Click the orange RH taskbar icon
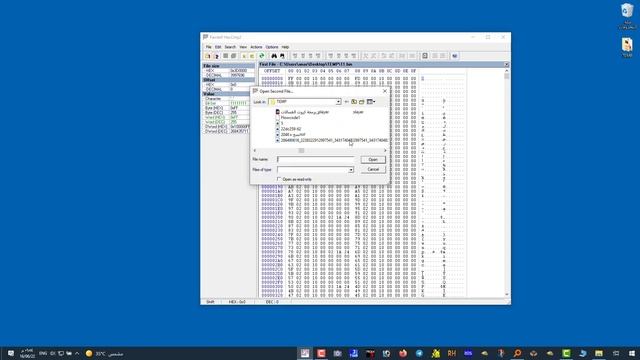The width and height of the screenshot is (640, 360). pos(451,353)
